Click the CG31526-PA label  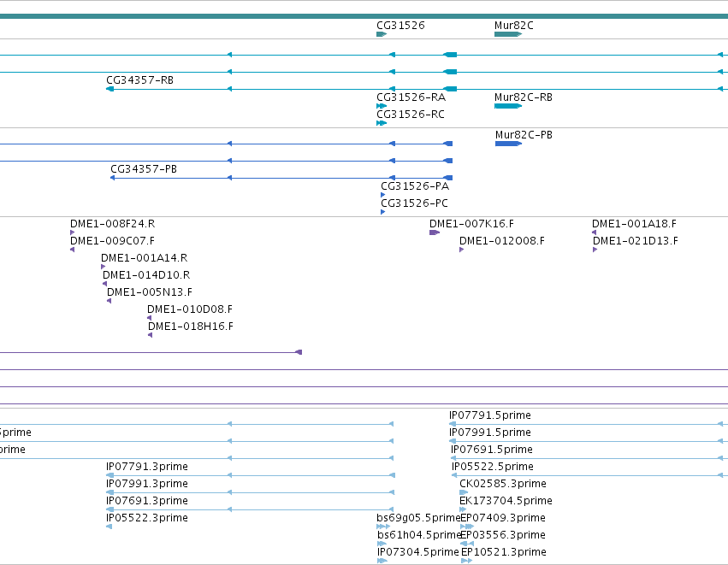415,186
